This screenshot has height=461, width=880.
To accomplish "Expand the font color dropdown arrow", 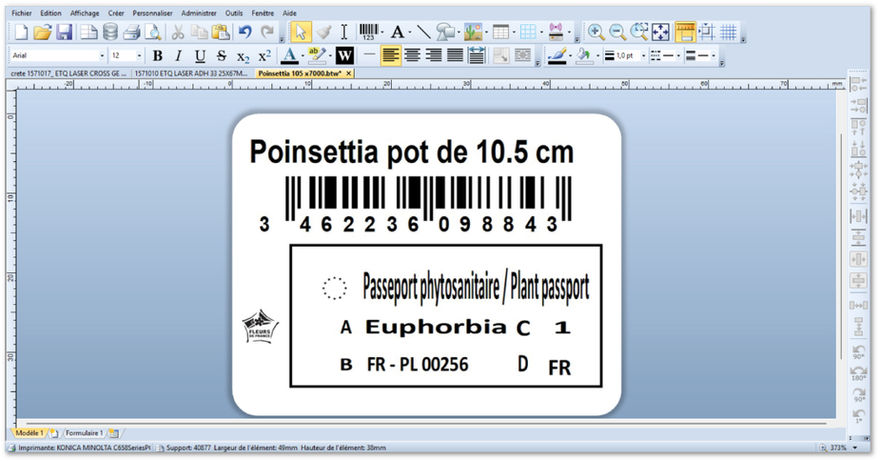I will click(x=302, y=56).
